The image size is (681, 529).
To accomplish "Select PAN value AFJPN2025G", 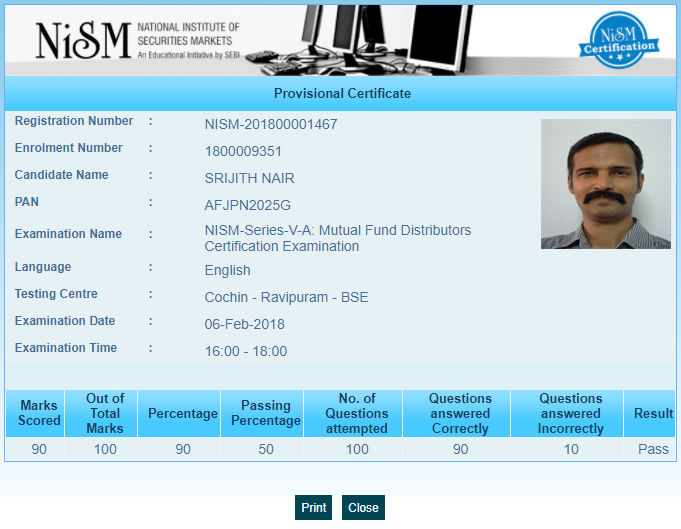I will [248, 205].
